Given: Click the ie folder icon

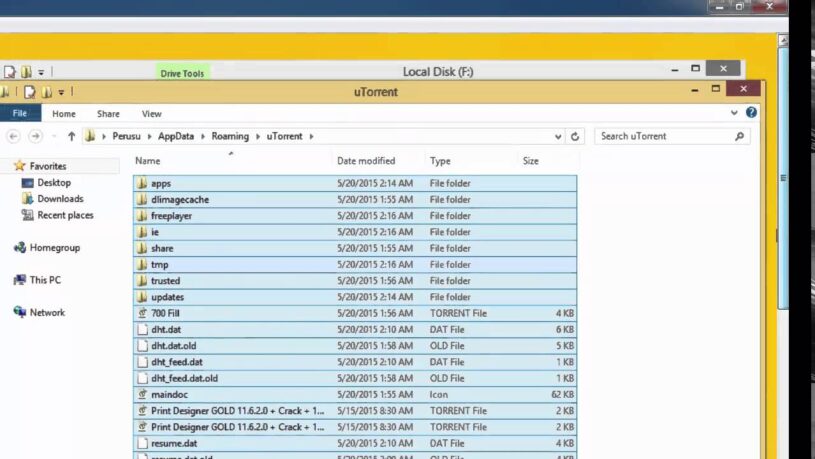Looking at the screenshot, I should point(142,232).
